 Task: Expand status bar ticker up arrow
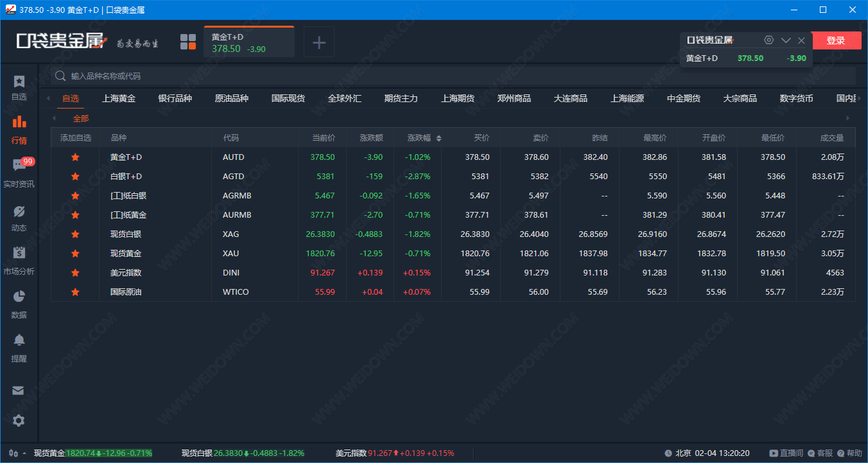24,453
